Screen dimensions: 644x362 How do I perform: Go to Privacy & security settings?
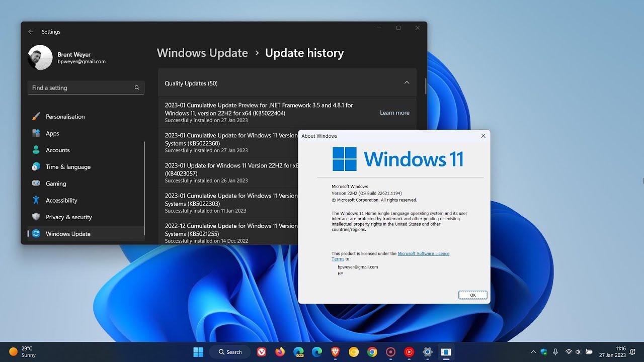(86, 217)
